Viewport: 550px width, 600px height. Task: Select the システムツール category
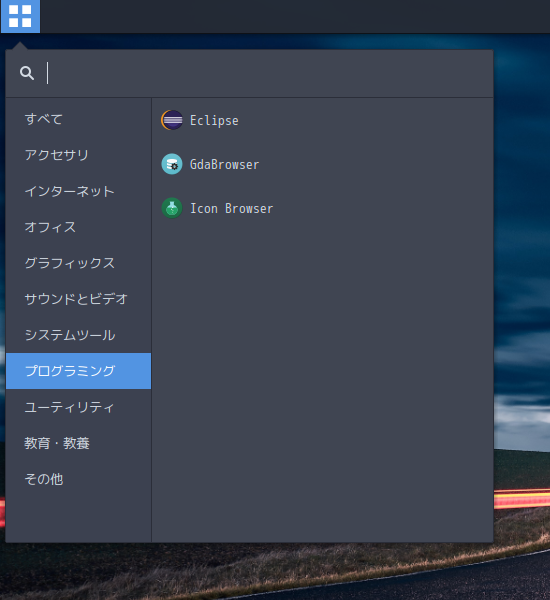(78, 335)
